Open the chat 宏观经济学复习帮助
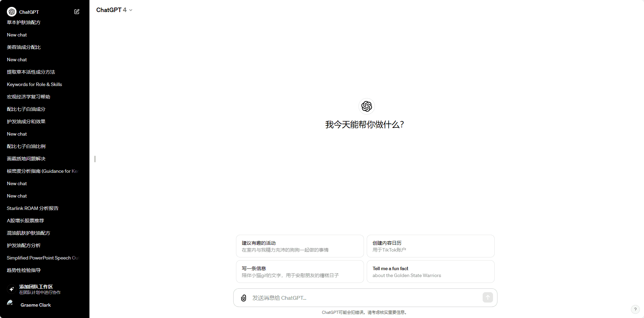Viewport: 644px width, 318px height. click(x=29, y=97)
